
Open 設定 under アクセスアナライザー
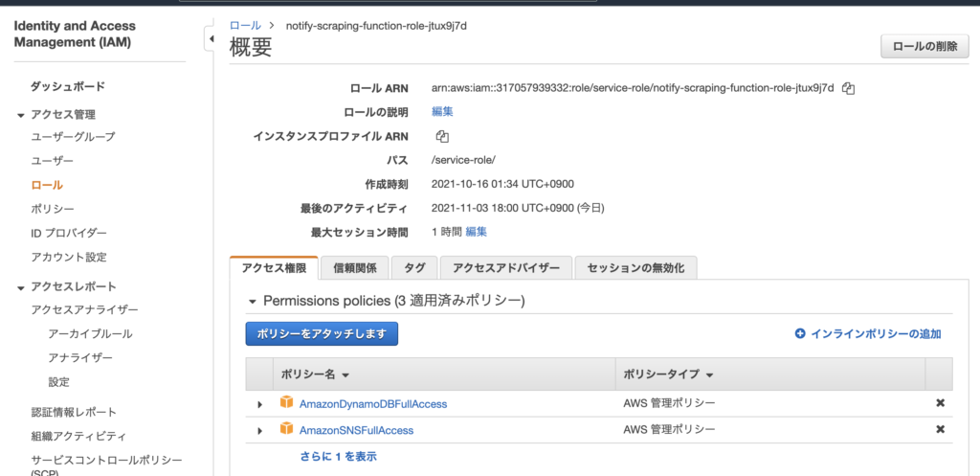58,381
